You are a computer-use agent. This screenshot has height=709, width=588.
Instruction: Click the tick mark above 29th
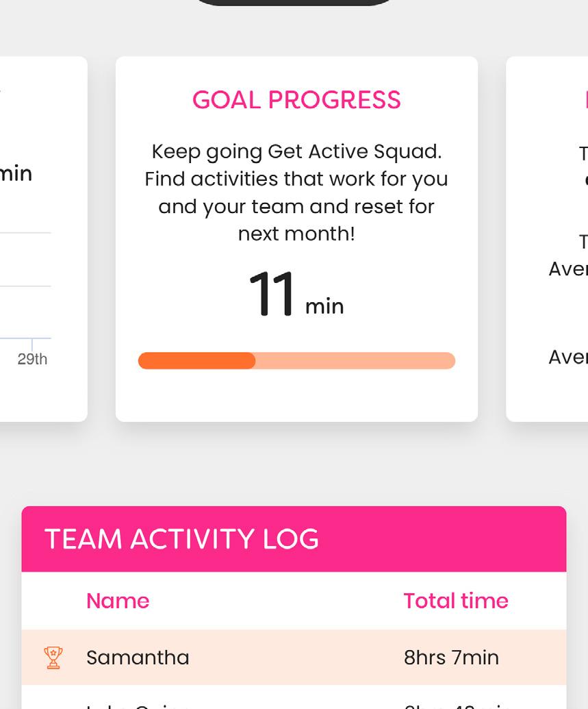[x=32, y=344]
